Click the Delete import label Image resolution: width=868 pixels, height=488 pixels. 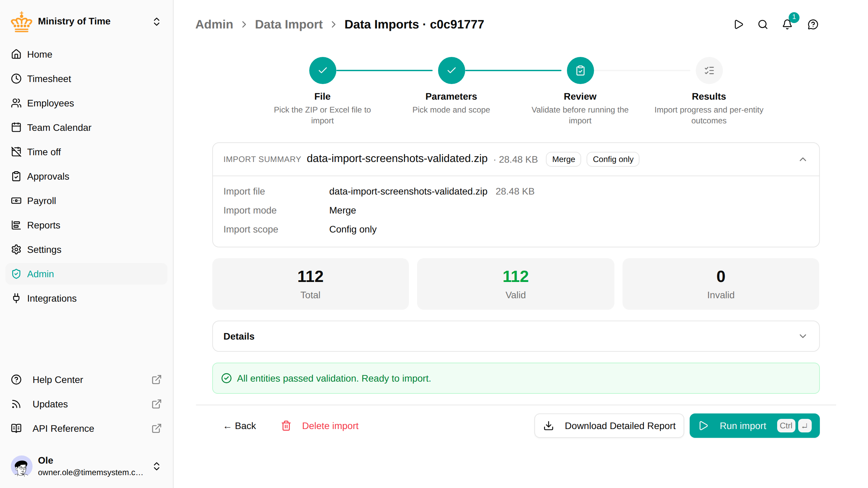coord(330,426)
